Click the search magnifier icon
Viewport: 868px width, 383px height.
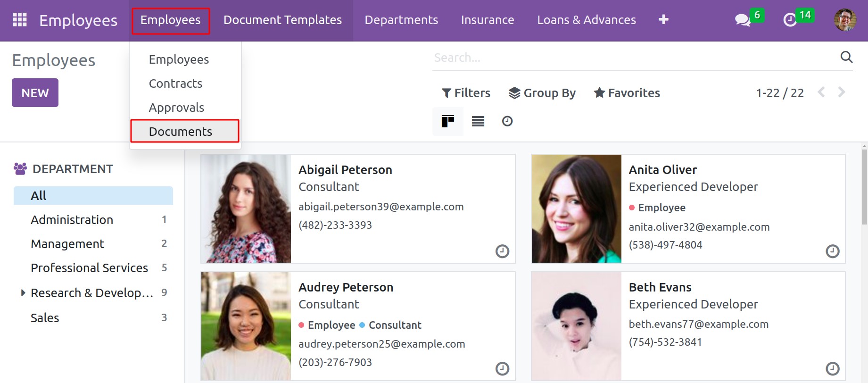pos(846,57)
